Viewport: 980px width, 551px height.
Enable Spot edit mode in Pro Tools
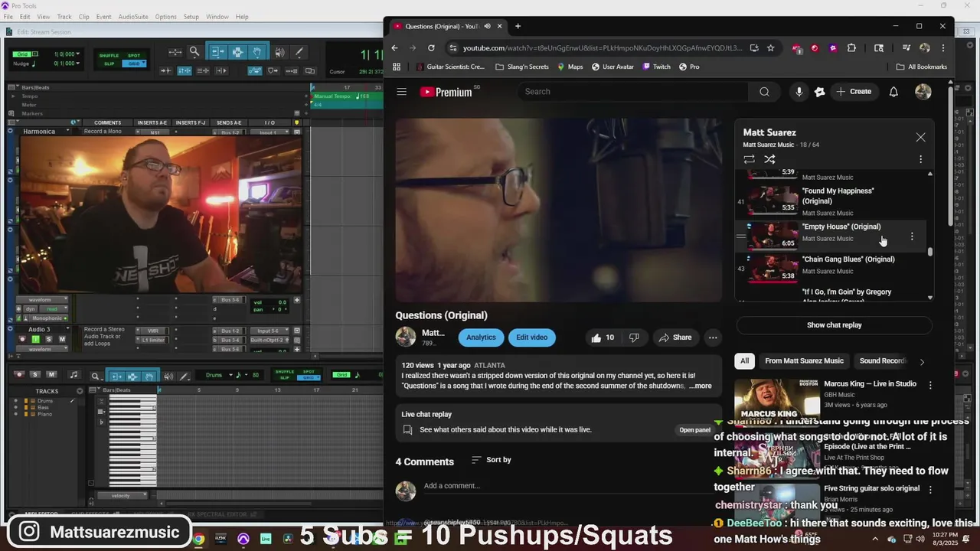point(134,56)
